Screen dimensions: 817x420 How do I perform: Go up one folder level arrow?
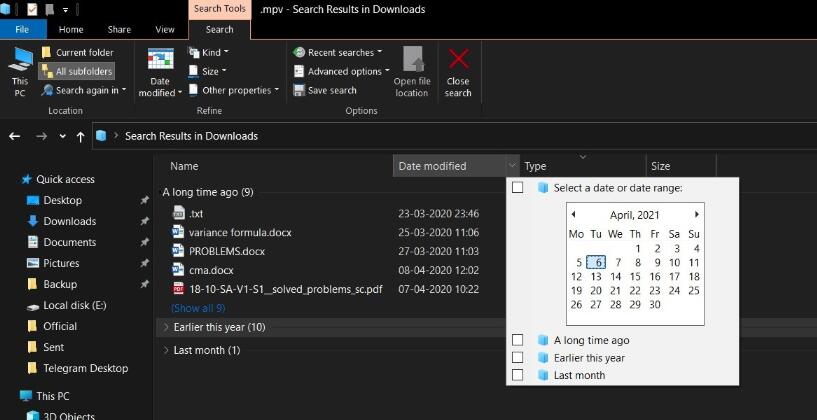tap(80, 137)
